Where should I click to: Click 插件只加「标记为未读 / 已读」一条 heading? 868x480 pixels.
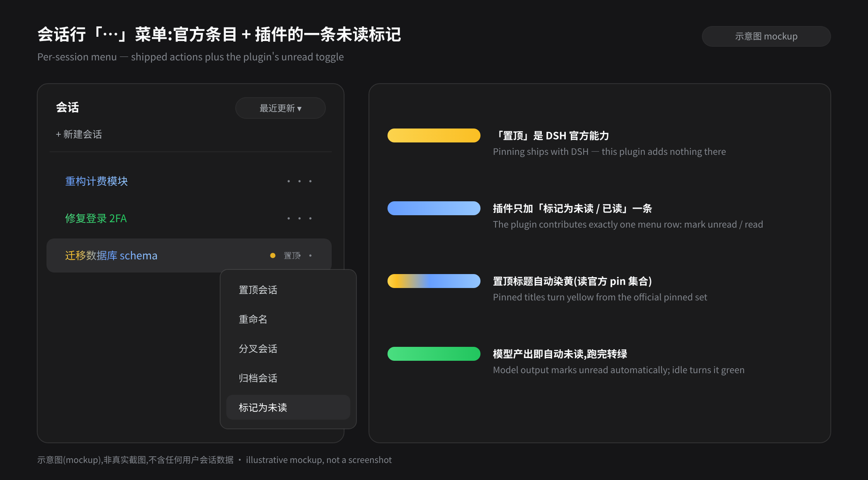point(572,208)
